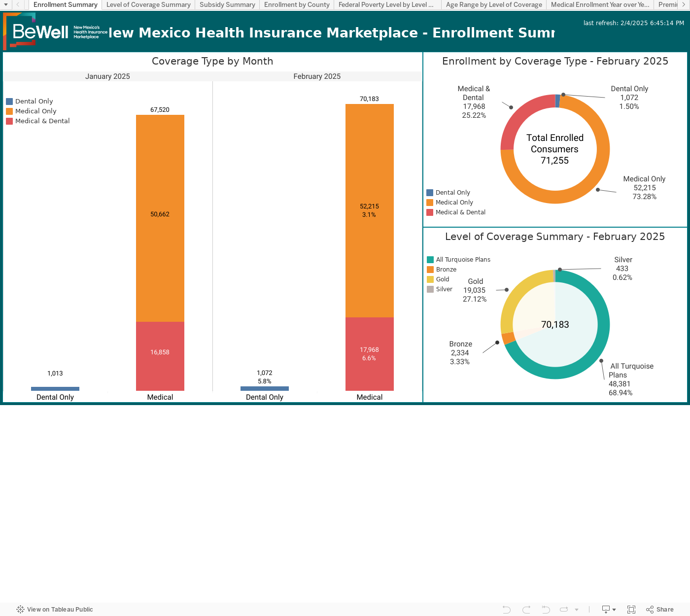Open the Level of Coverage Summary tab
Image resolution: width=690 pixels, height=616 pixels.
[x=148, y=5]
